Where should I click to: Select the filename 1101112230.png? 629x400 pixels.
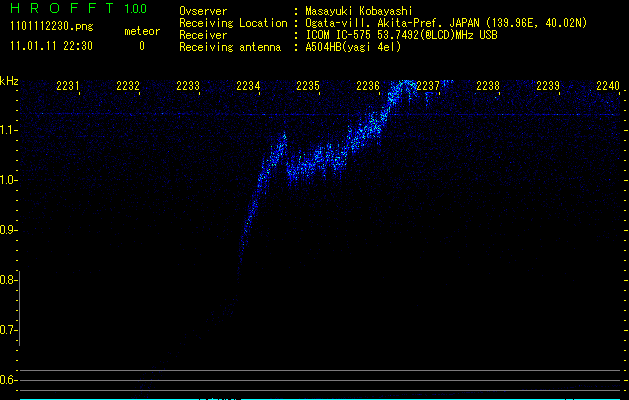click(x=52, y=27)
